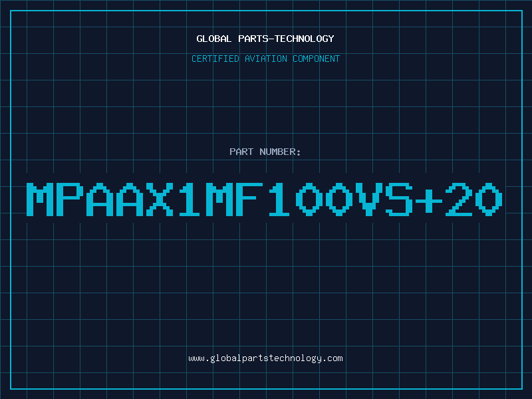
Task: Open the www.globalpartstechnology.com link
Action: pyautogui.click(x=265, y=358)
